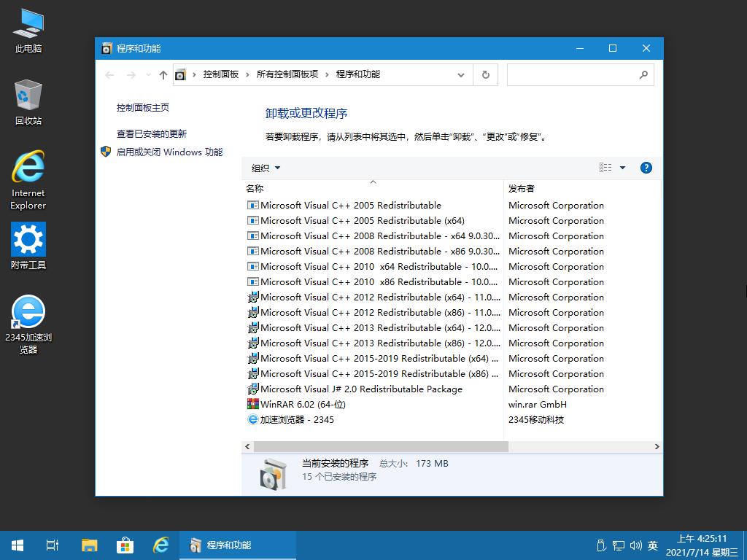Go up one folder level
The image size is (747, 560).
163,75
